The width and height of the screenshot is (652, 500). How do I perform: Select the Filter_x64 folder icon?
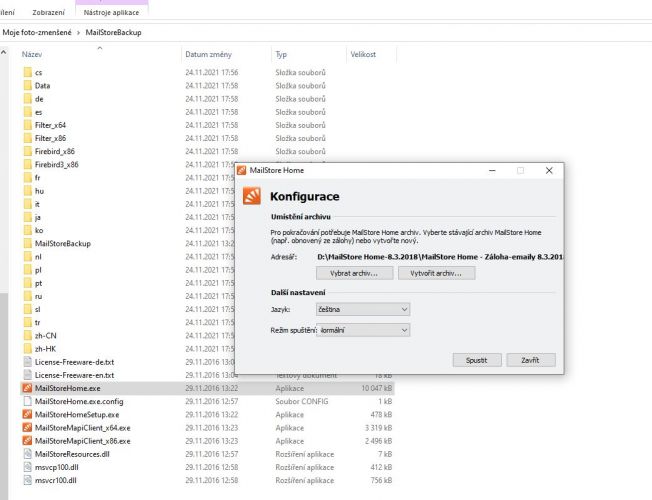(27, 125)
